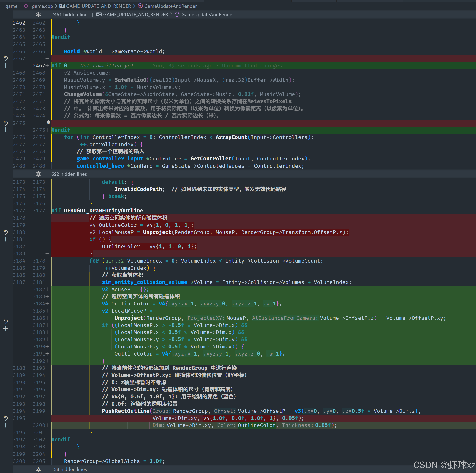Revert the removed OutlineColor block near line 3180

coord(6,232)
